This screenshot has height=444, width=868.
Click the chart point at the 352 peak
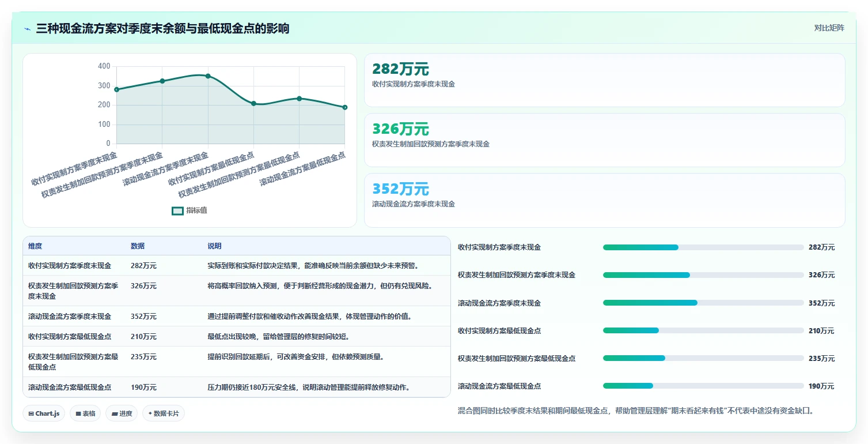coord(208,76)
